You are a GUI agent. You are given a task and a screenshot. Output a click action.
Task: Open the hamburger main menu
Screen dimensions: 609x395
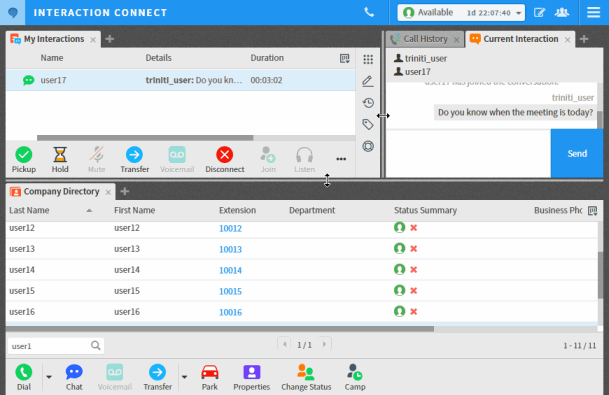[x=593, y=12]
